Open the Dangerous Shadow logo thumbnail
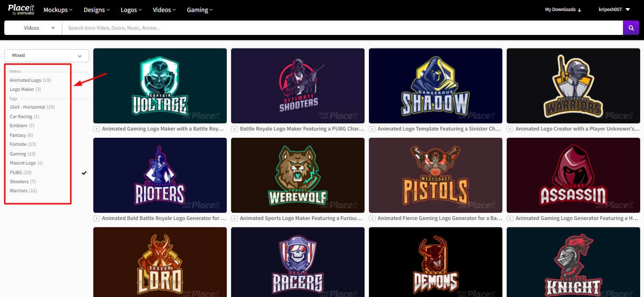The width and height of the screenshot is (644, 297). click(435, 86)
